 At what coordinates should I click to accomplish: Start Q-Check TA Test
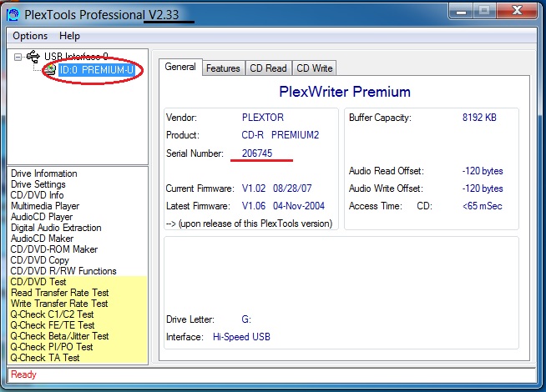(45, 358)
